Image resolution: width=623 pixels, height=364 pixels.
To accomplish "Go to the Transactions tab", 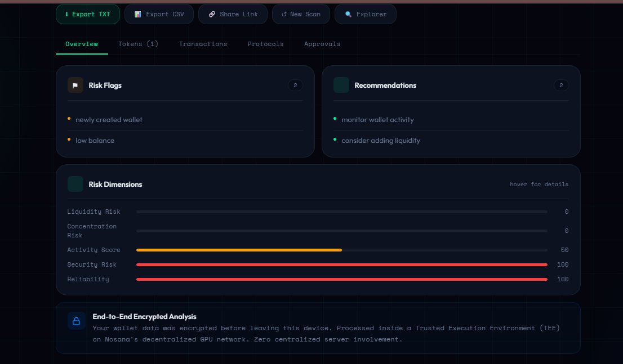I will coord(203,44).
